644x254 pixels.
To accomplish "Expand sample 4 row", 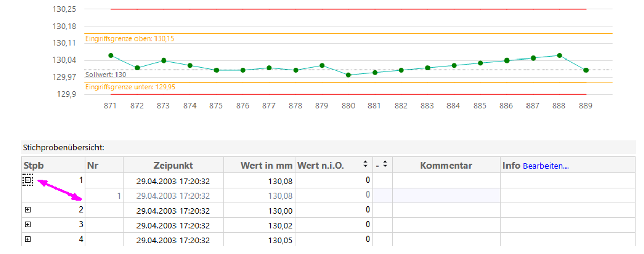I will pyautogui.click(x=28, y=239).
